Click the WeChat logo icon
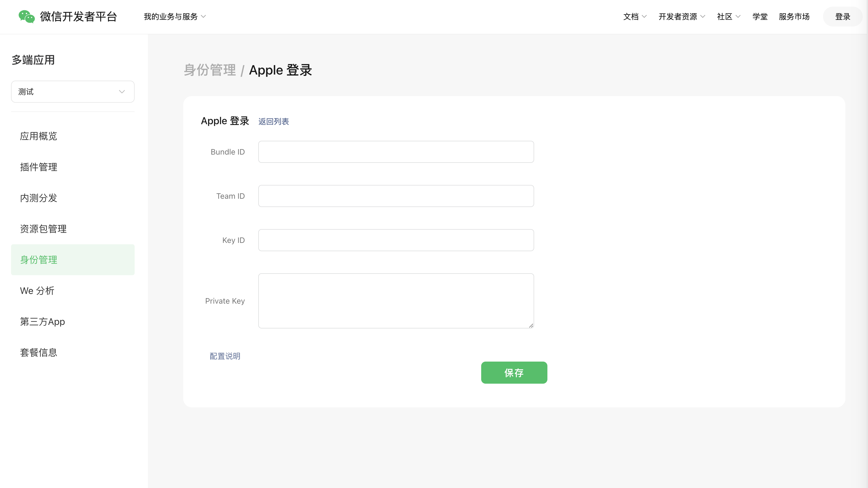 point(26,17)
